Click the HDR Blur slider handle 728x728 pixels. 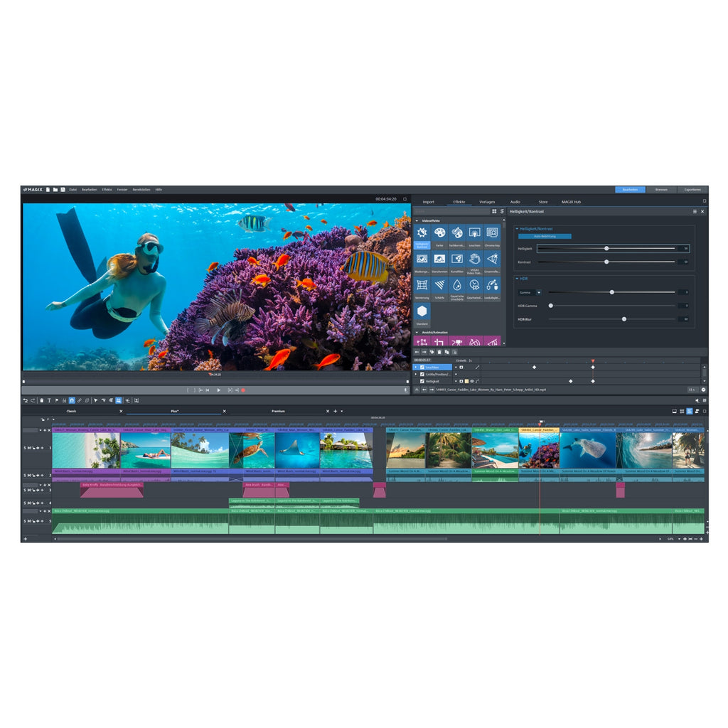point(624,319)
